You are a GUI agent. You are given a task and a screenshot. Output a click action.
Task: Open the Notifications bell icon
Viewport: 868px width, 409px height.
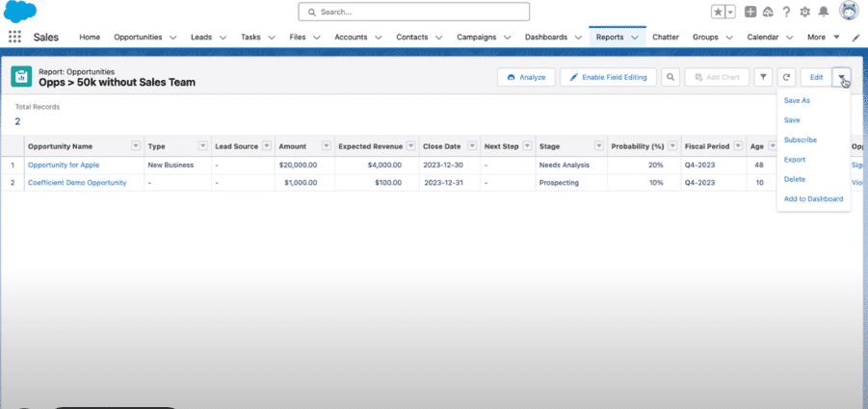pyautogui.click(x=824, y=12)
